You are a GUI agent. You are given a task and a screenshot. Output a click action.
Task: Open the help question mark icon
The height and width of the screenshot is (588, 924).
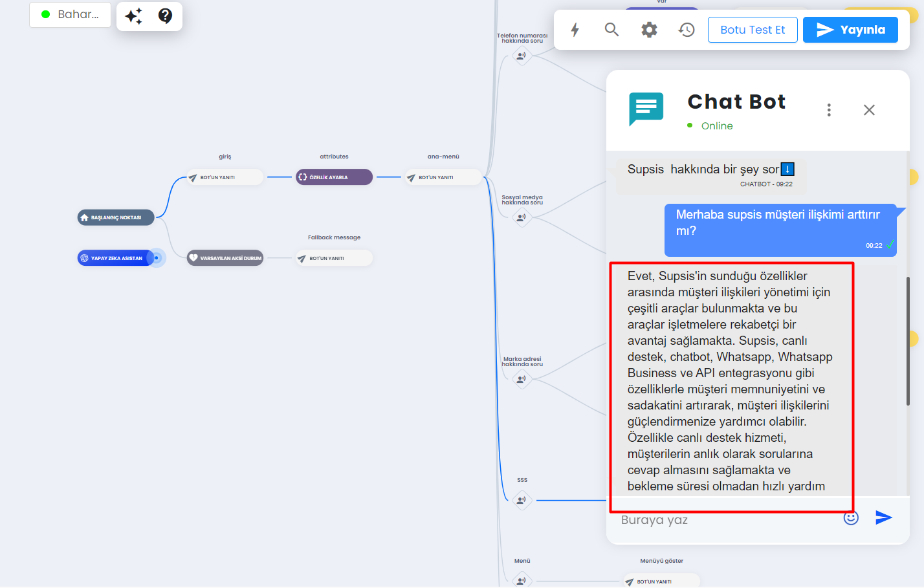[x=166, y=16]
